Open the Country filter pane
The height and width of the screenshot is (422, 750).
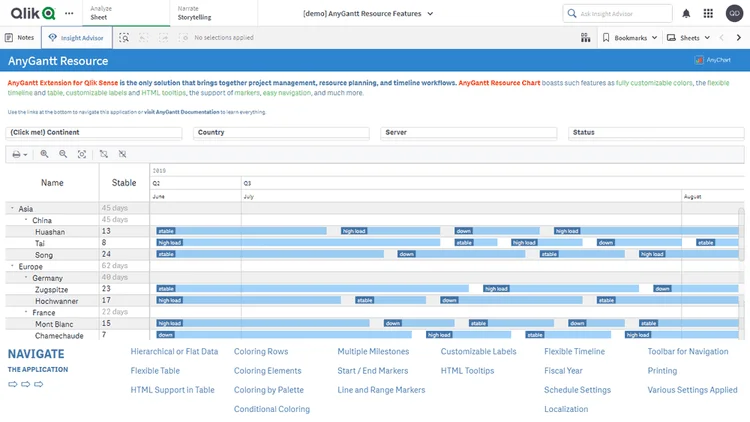(x=281, y=133)
